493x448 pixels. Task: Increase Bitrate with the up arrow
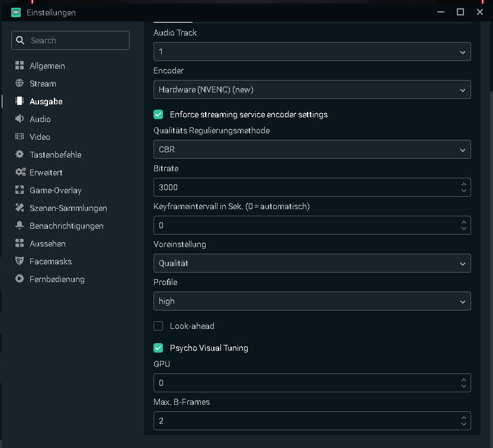click(x=463, y=184)
